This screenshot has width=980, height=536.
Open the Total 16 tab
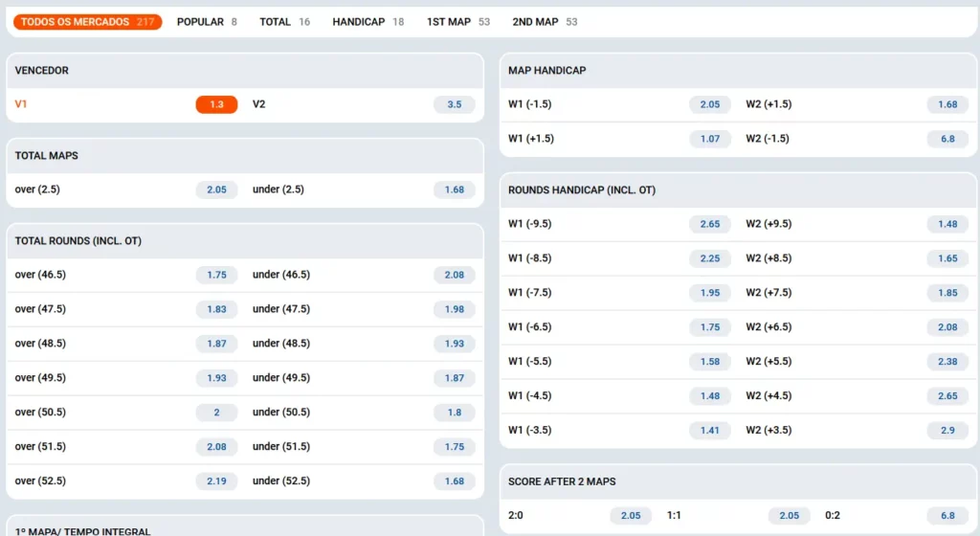[x=285, y=22]
